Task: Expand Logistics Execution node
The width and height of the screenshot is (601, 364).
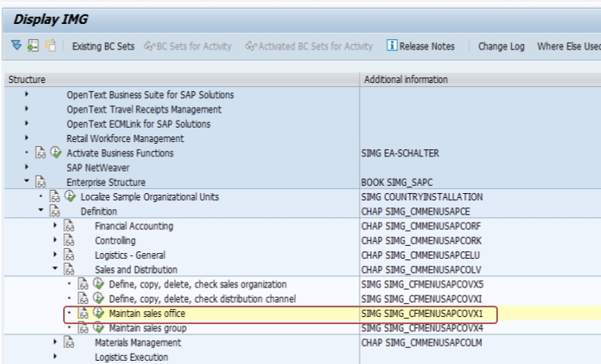Action: pyautogui.click(x=55, y=356)
